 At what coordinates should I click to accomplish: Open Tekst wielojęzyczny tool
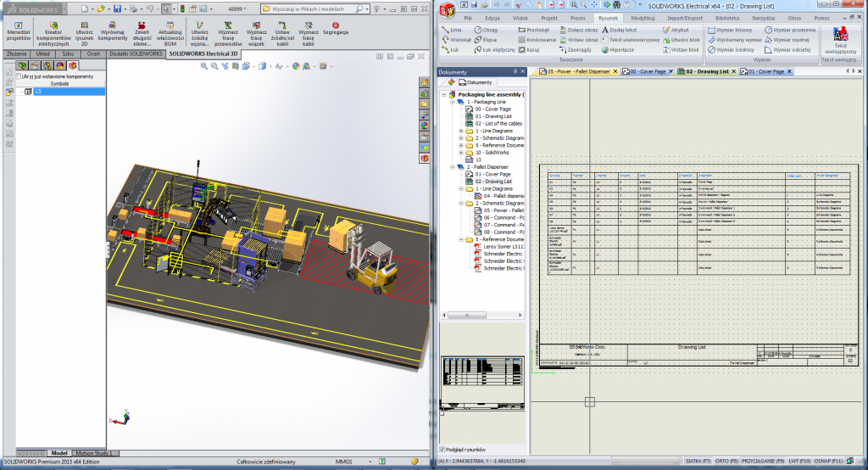pos(840,37)
